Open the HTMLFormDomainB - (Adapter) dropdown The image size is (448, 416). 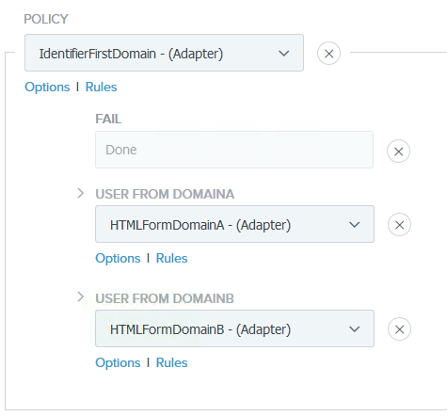235,329
